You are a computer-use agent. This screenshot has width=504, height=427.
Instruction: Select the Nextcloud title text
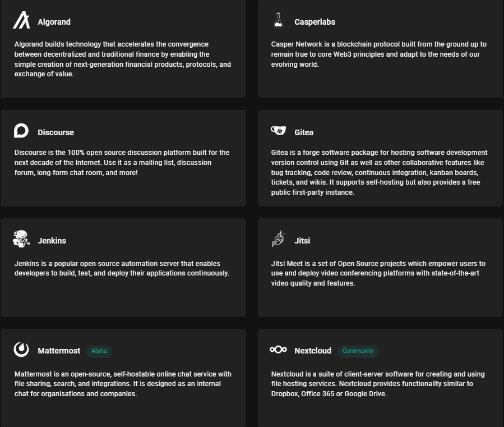click(x=312, y=351)
